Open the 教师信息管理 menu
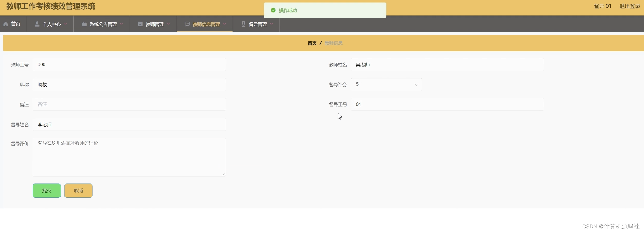Image resolution: width=644 pixels, height=232 pixels. pyautogui.click(x=205, y=24)
